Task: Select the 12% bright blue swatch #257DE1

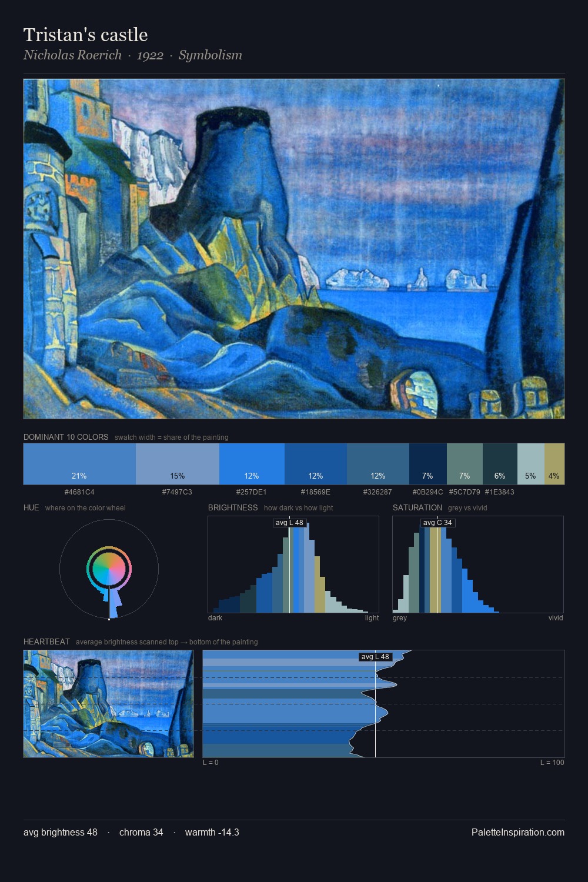Action: tap(252, 464)
